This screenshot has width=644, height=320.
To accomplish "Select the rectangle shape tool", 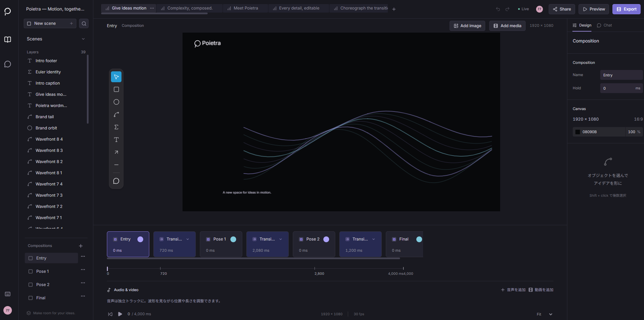I will [116, 89].
